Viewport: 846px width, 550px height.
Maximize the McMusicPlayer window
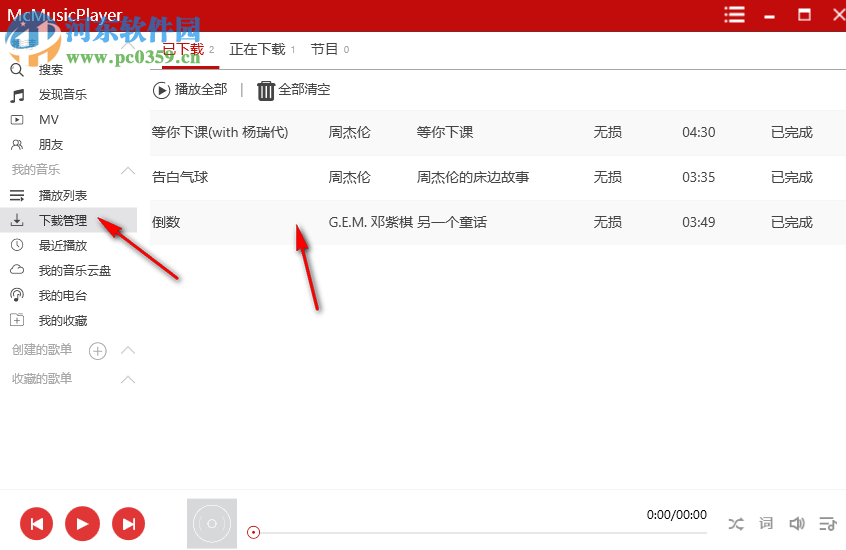[x=804, y=15]
